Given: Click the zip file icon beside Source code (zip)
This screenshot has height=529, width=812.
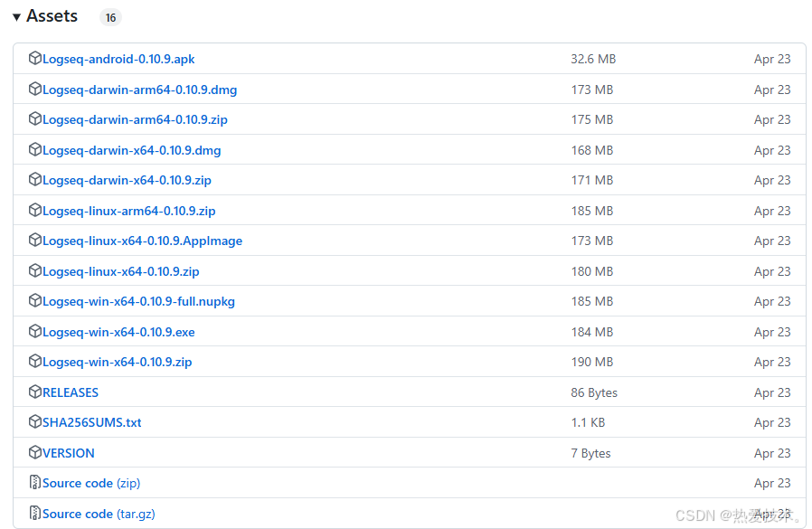Looking at the screenshot, I should [34, 482].
